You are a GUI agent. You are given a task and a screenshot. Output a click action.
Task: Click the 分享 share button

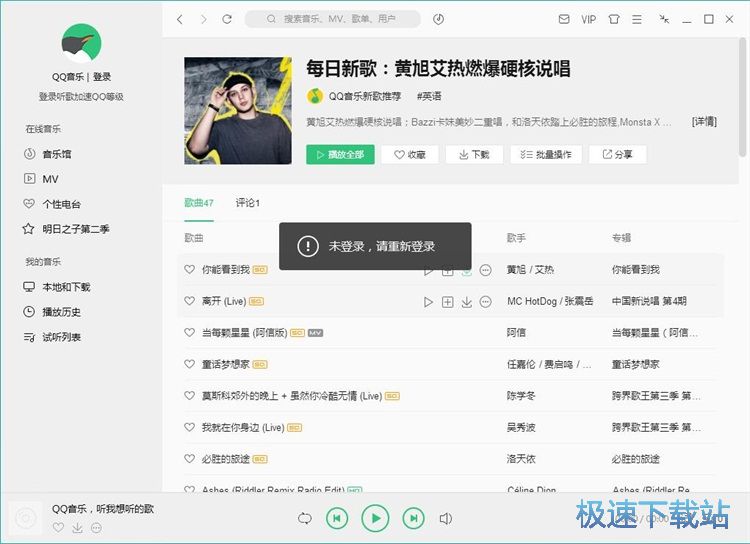pyautogui.click(x=618, y=155)
